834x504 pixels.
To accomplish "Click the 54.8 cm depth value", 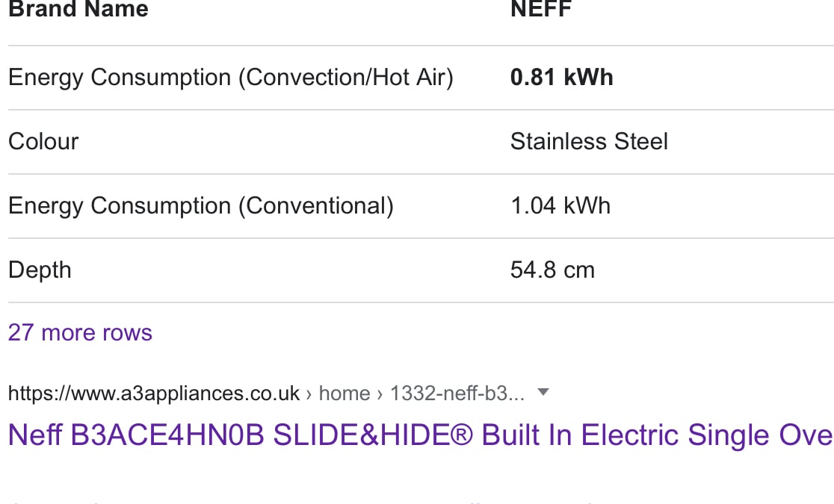I will (552, 270).
